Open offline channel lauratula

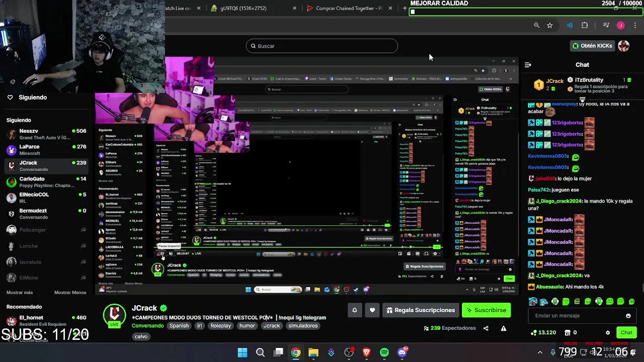pos(46,262)
